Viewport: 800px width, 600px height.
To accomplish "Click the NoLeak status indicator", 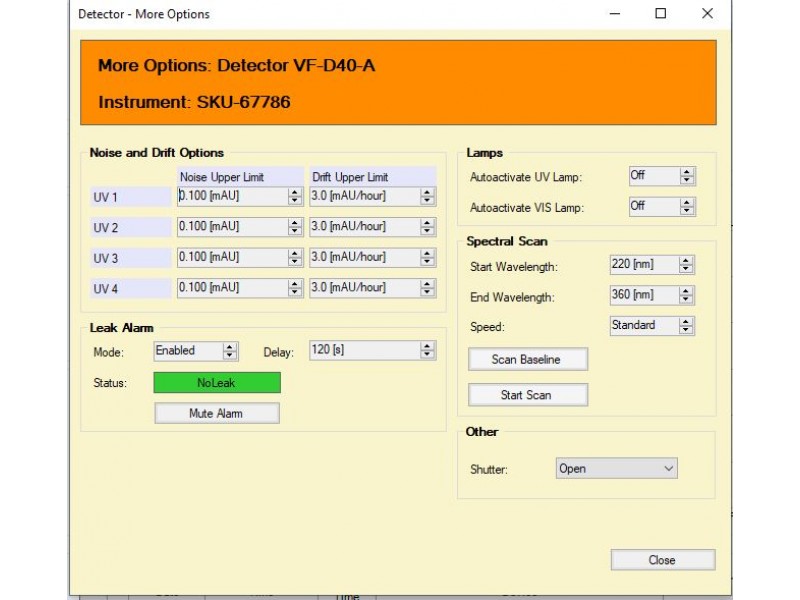I will pos(217,383).
